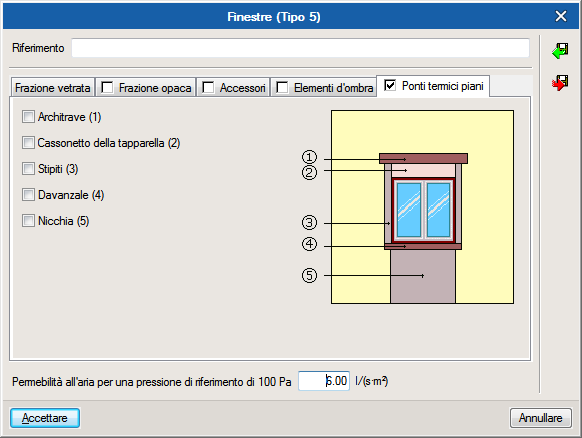Image resolution: width=582 pixels, height=438 pixels.
Task: Open the Frazione opaca tab
Action: pos(146,88)
